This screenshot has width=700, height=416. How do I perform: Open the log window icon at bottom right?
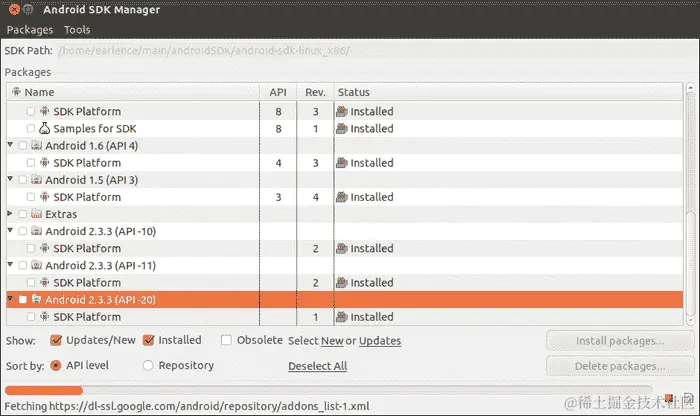688,398
